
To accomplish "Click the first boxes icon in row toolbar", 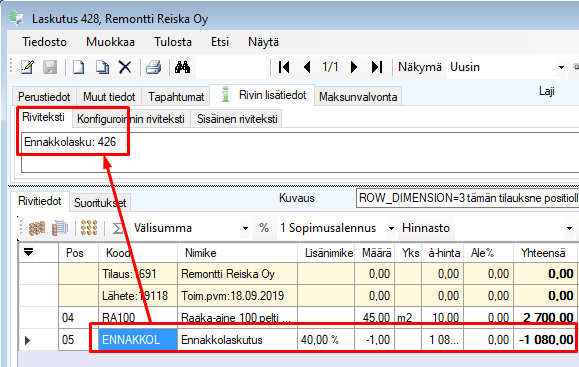I will [37, 228].
